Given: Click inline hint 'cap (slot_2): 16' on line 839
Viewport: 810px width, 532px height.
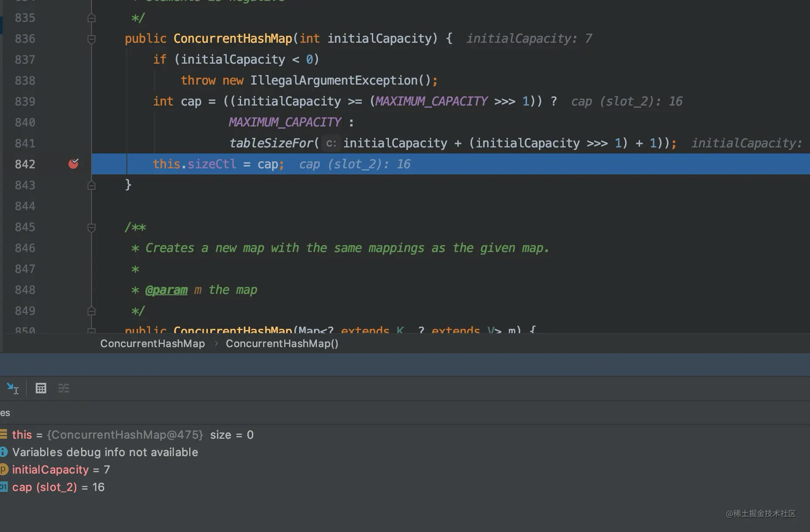Looking at the screenshot, I should click(x=627, y=101).
